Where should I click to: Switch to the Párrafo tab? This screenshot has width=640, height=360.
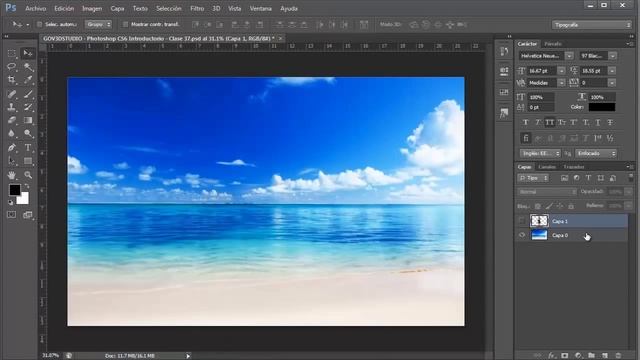[x=553, y=44]
